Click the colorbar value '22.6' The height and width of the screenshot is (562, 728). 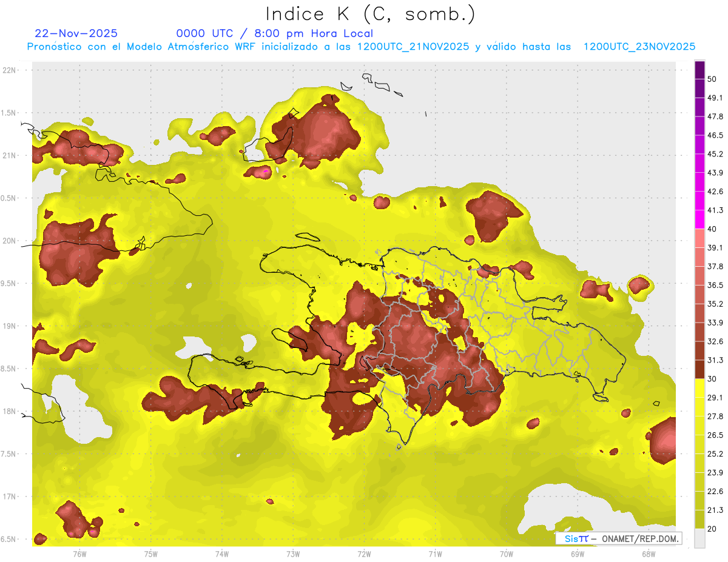(715, 492)
